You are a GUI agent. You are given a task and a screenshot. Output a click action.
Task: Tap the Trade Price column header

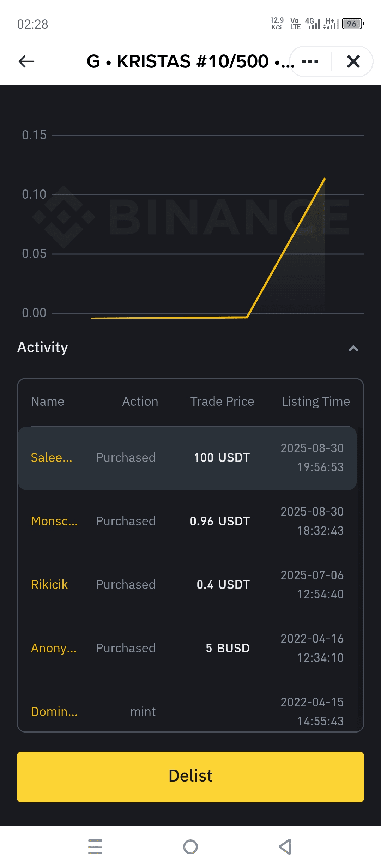coord(222,402)
